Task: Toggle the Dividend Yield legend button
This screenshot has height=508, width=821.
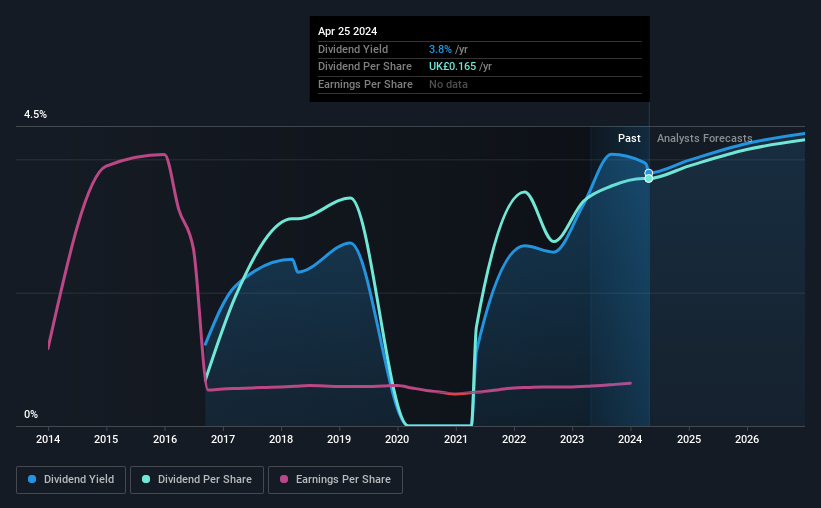Action: click(71, 480)
